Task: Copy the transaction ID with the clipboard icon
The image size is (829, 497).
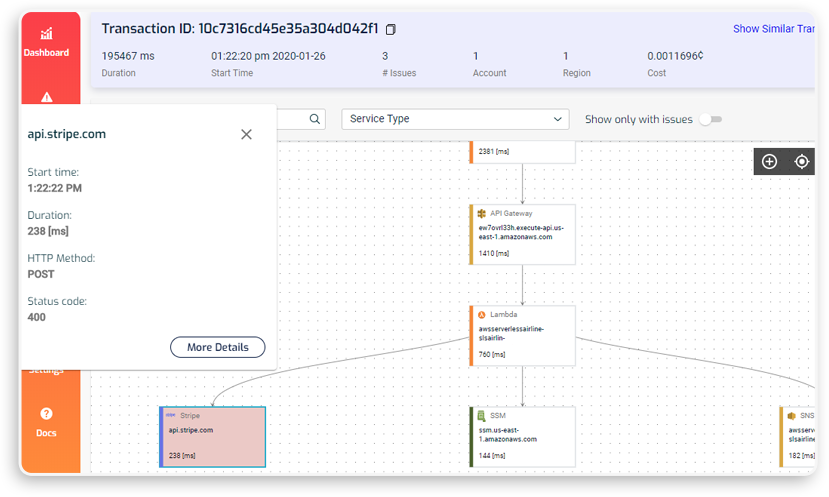Action: (391, 30)
